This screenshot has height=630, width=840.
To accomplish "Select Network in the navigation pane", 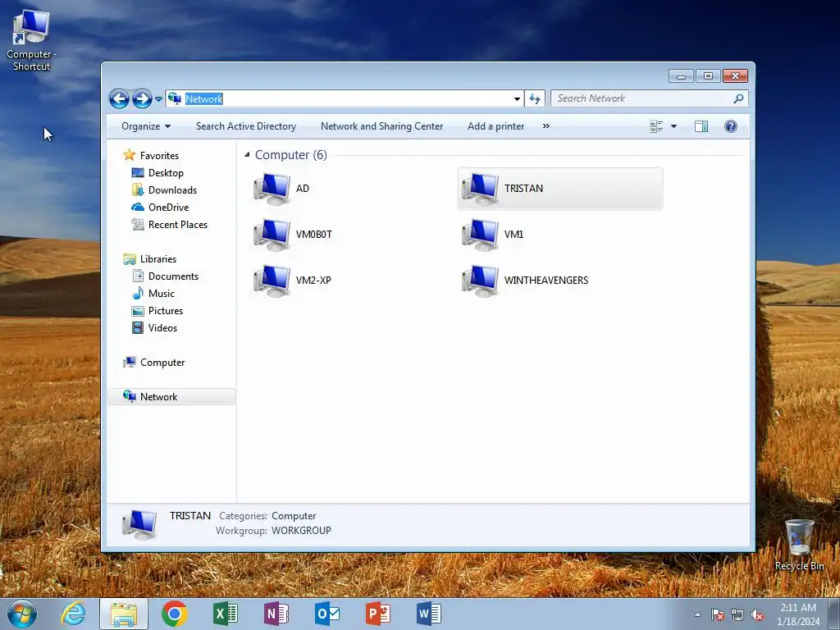I will point(171,396).
